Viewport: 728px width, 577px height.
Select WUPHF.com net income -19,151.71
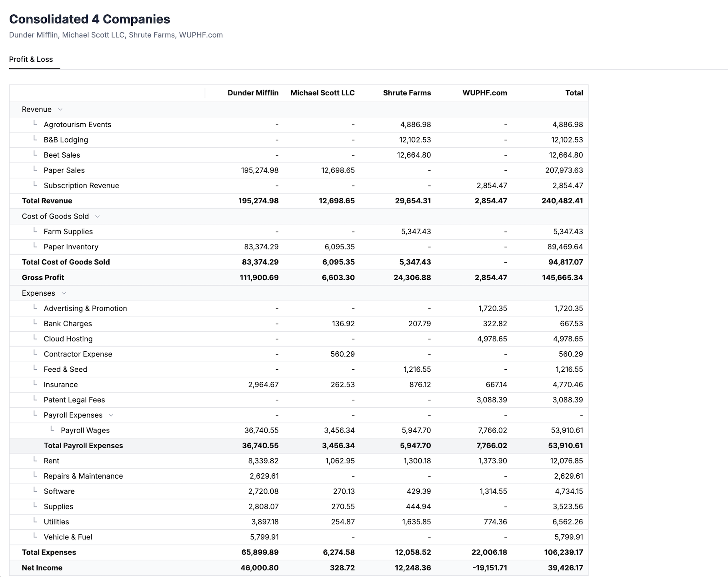490,568
